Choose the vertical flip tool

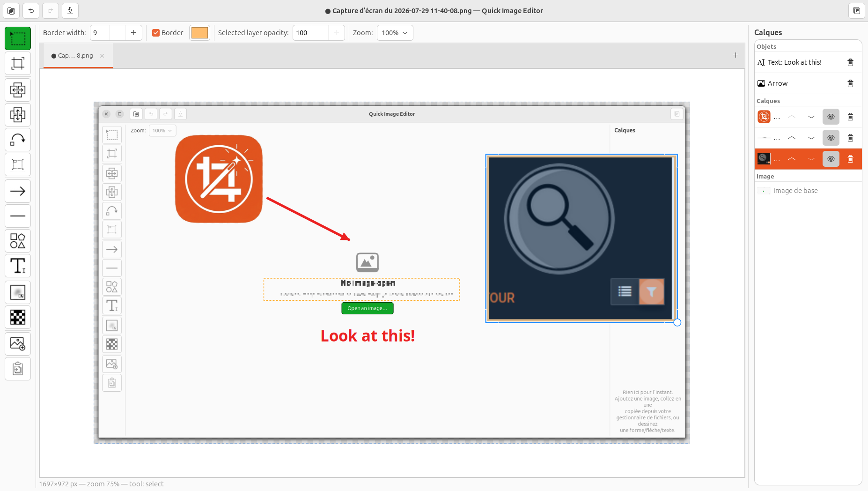(18, 115)
